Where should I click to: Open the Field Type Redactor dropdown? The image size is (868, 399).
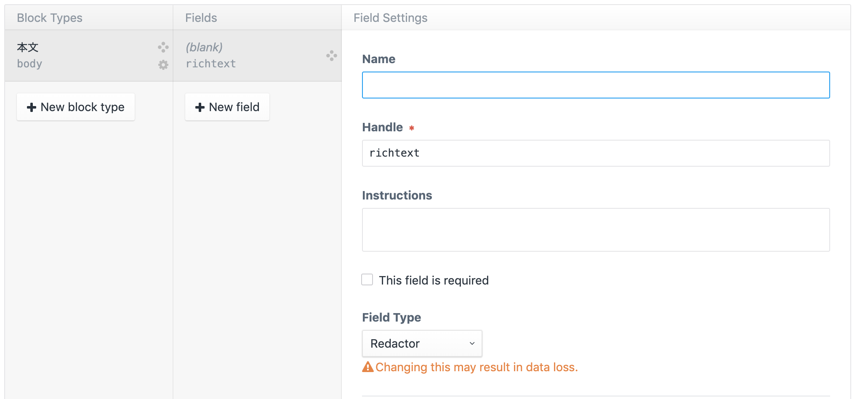[x=422, y=343]
